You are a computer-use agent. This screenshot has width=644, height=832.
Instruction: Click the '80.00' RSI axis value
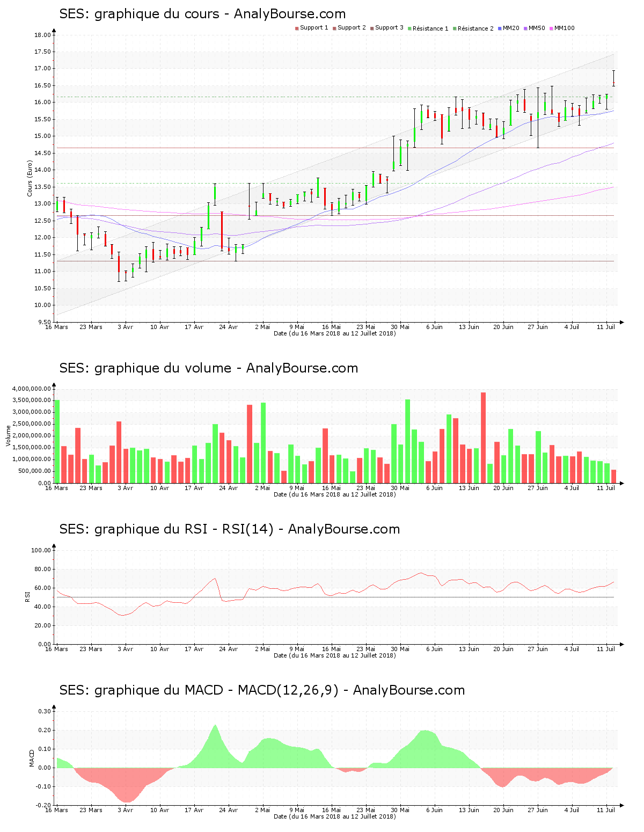[x=42, y=570]
